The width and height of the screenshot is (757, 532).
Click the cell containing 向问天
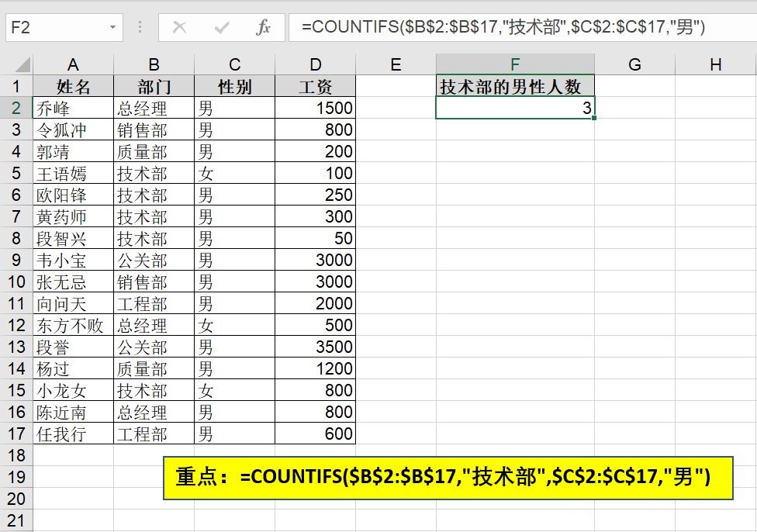[73, 303]
